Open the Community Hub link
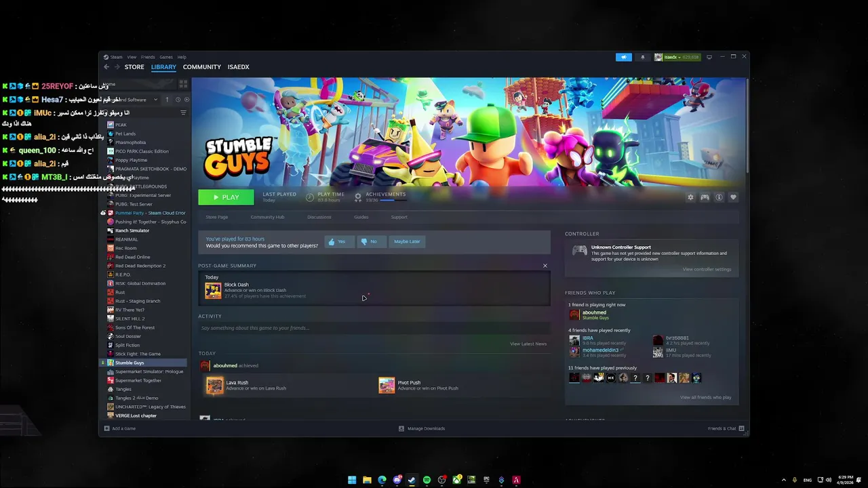This screenshot has height=488, width=868. 267,217
